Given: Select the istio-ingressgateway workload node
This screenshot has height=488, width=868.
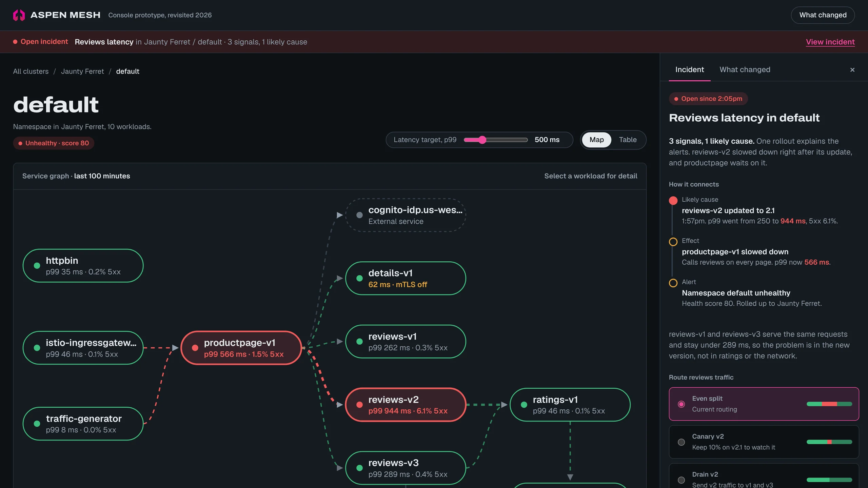Looking at the screenshot, I should tap(83, 348).
